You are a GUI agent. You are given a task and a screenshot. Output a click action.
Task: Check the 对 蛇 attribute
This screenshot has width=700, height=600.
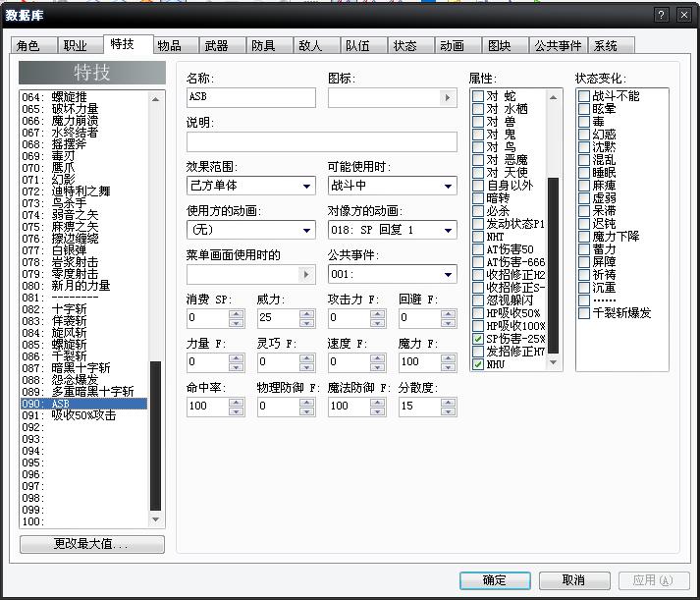(x=478, y=96)
